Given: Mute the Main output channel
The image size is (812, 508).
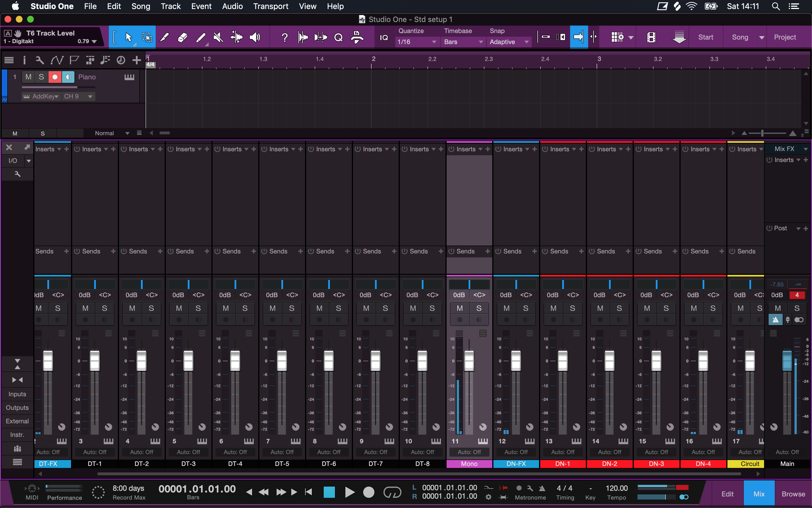Looking at the screenshot, I should click(x=778, y=308).
